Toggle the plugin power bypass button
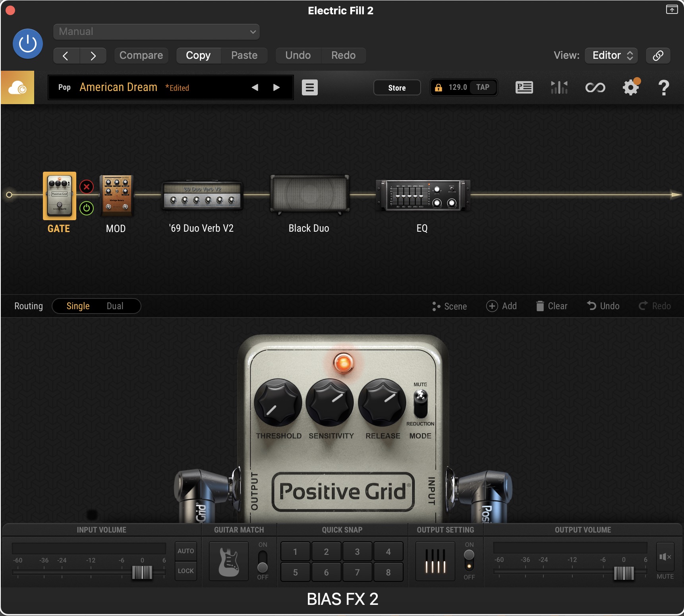Image resolution: width=684 pixels, height=616 pixels. [28, 44]
